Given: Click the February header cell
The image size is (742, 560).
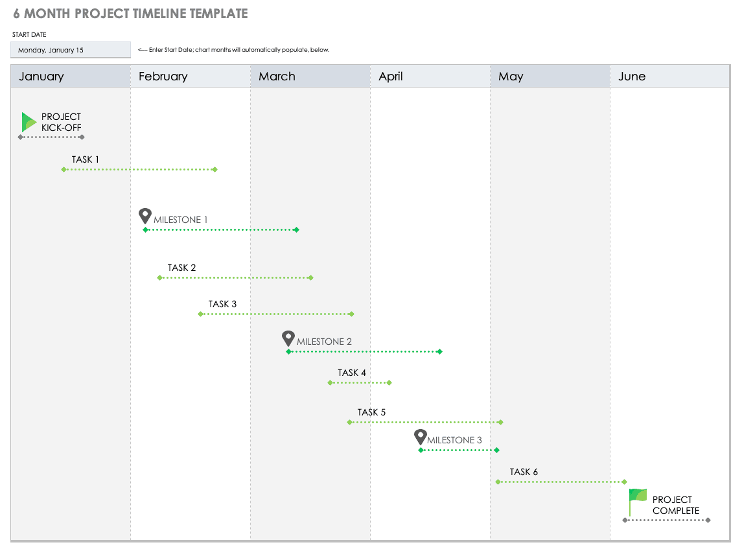Looking at the screenshot, I should coord(163,76).
